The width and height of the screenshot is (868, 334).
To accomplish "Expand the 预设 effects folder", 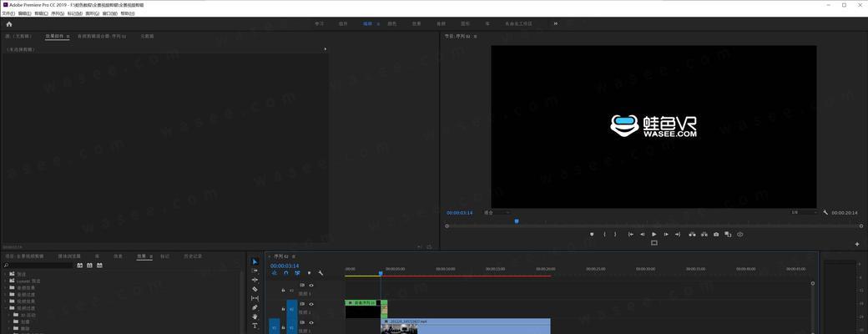I will (5, 274).
